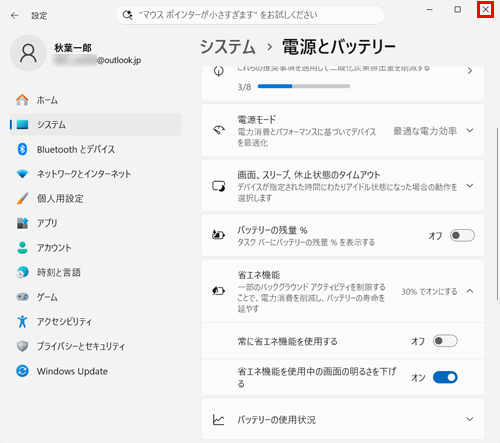
Task: Click the アクセシビリティ figure icon
Action: click(x=22, y=321)
